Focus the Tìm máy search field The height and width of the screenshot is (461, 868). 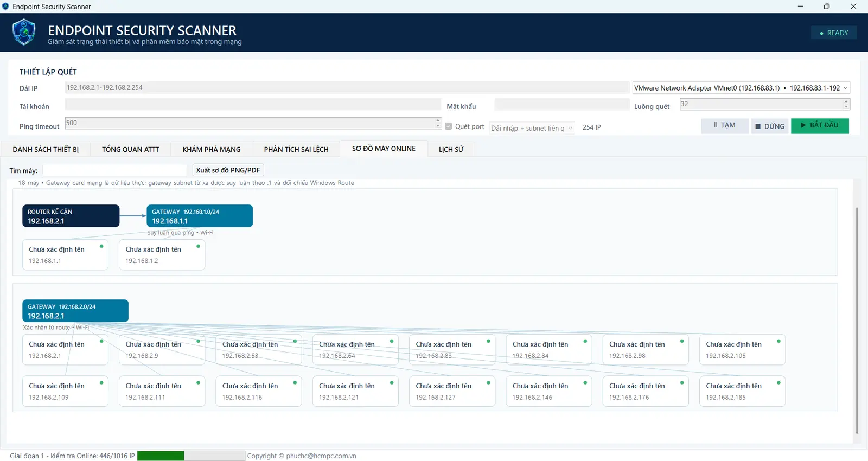(114, 170)
